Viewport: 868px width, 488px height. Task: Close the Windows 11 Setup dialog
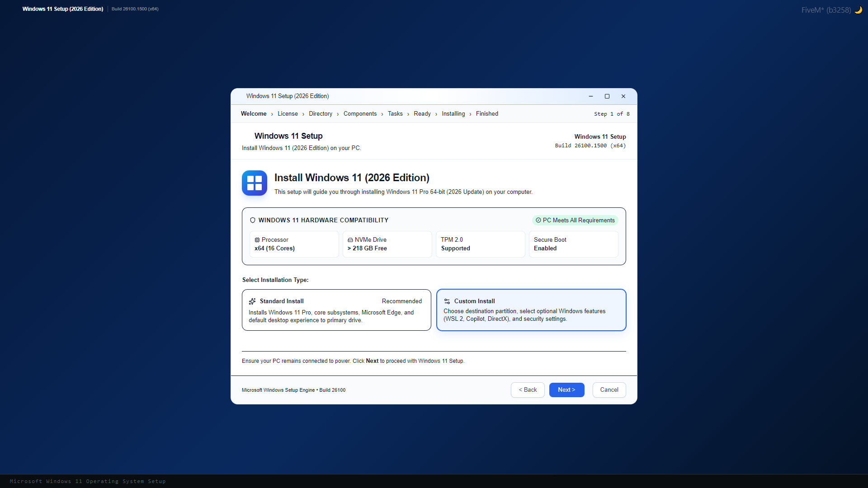pos(623,96)
